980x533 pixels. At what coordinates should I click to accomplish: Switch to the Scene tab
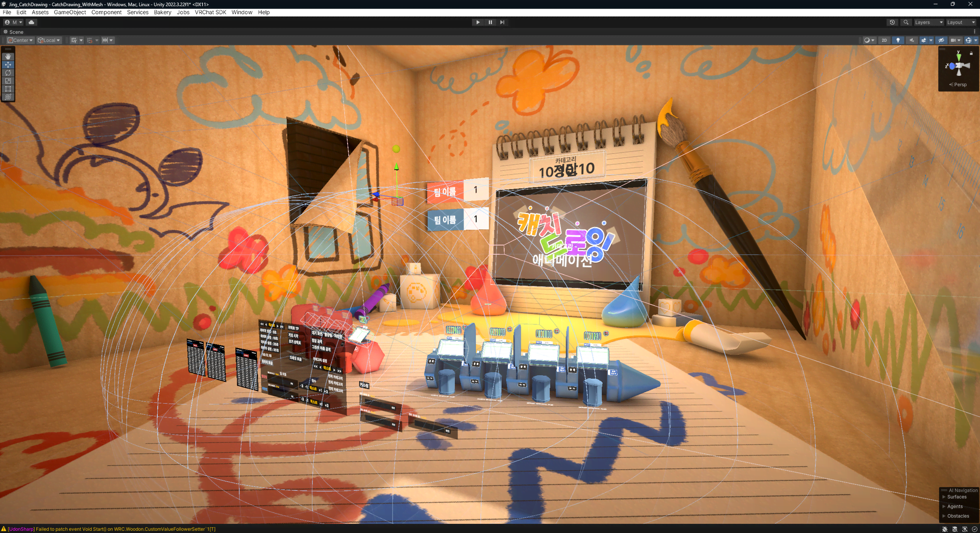[13, 32]
